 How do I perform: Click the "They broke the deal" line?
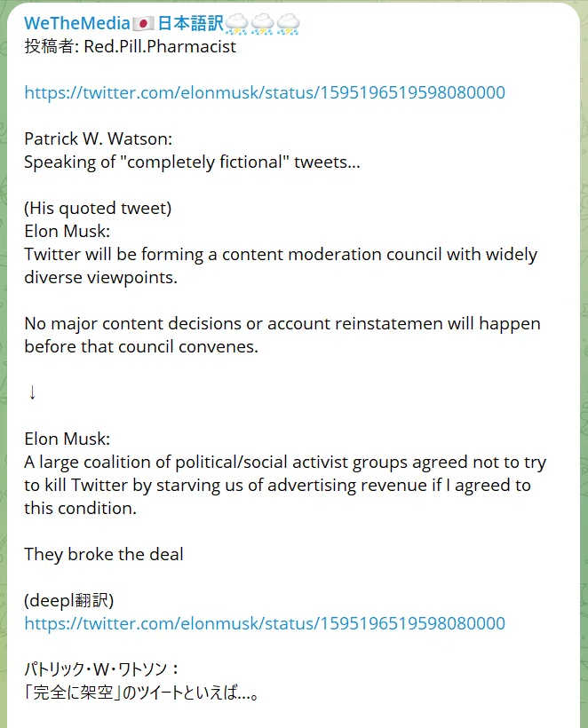(x=104, y=554)
